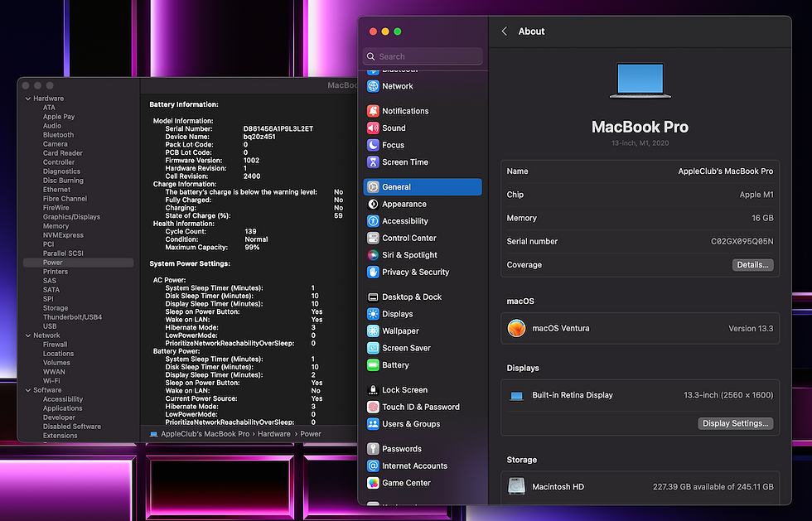Select Thunderbolt/USB4 in Hardware list

coord(73,317)
